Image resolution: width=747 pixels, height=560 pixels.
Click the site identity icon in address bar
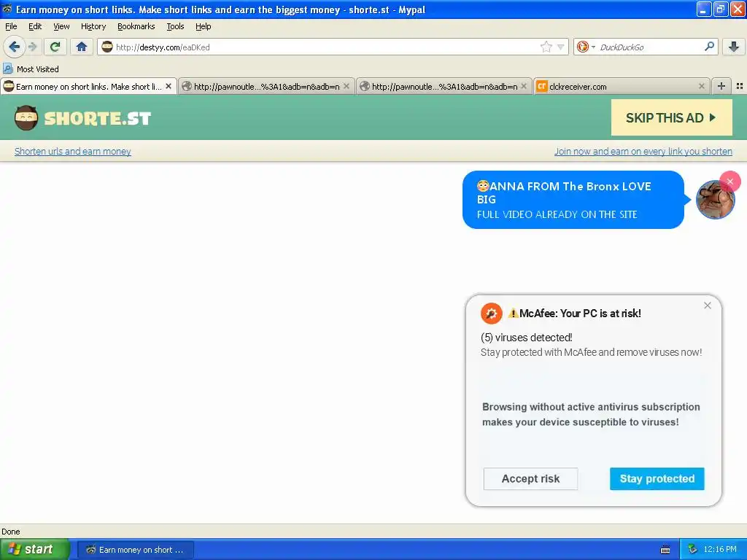click(x=107, y=47)
